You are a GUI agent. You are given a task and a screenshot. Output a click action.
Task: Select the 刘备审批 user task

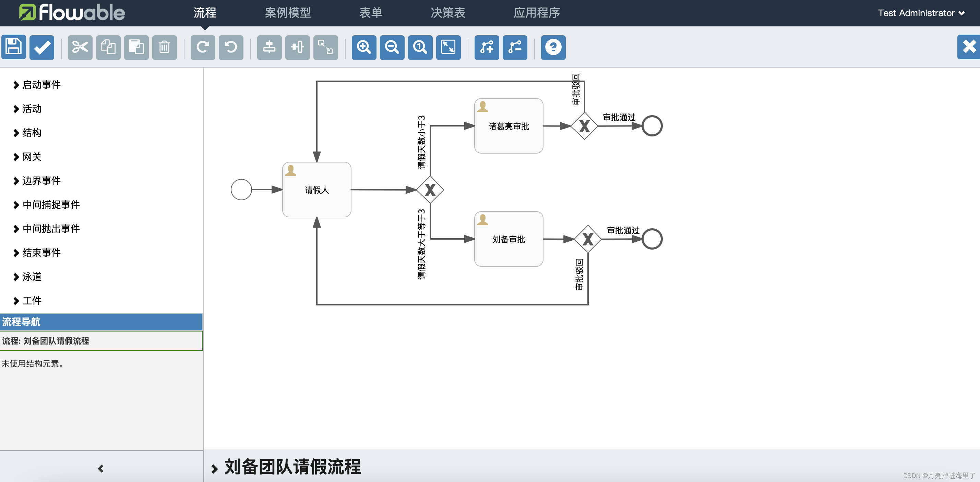click(x=509, y=239)
